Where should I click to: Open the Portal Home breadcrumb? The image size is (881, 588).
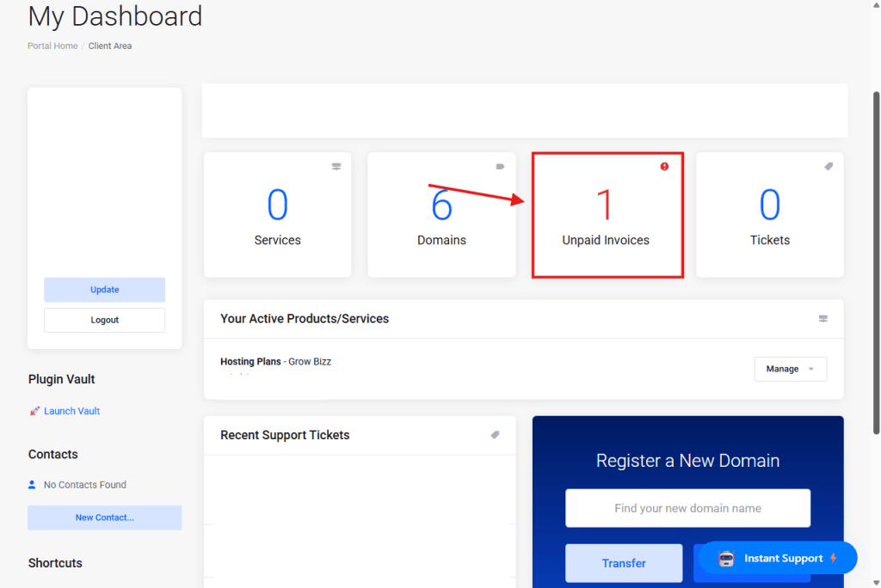pyautogui.click(x=52, y=46)
